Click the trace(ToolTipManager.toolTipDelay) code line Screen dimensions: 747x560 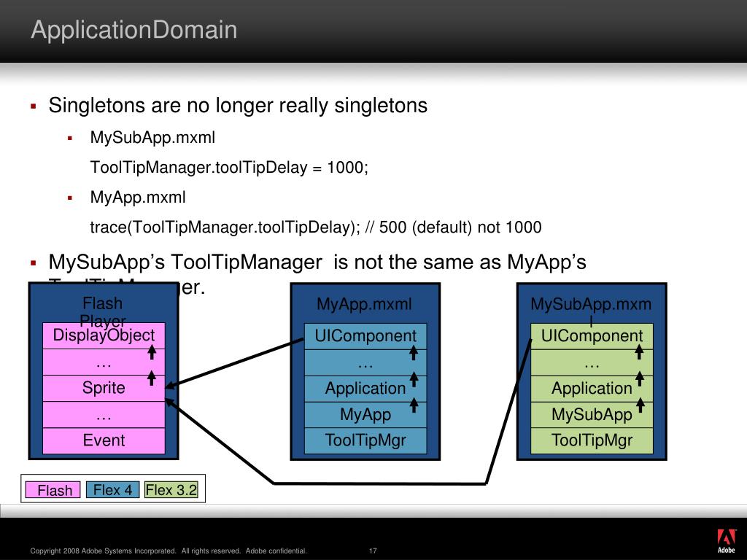316,227
